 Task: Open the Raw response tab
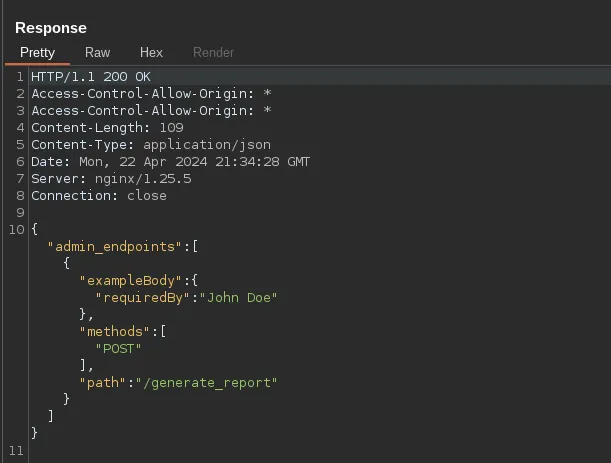click(97, 52)
